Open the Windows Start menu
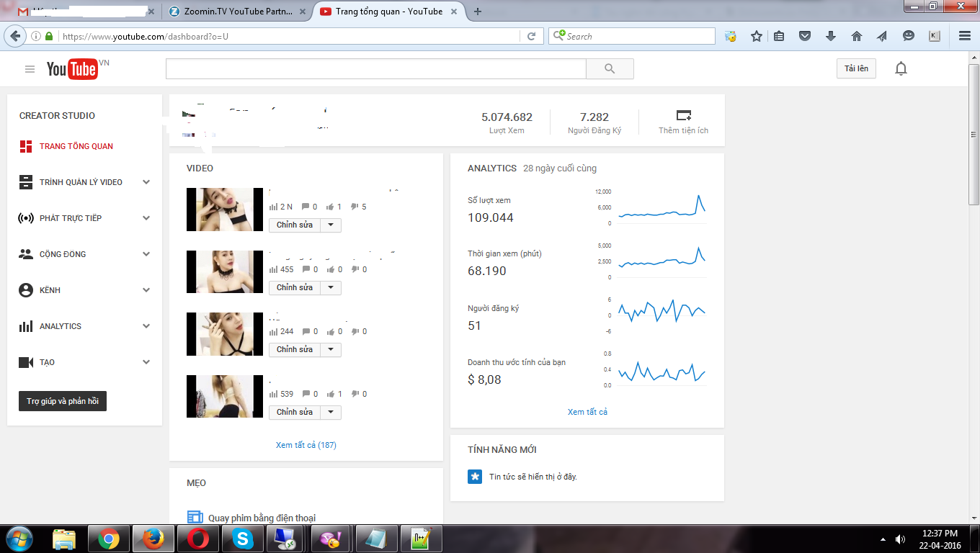Viewport: 980px width, 553px height. pos(19,539)
